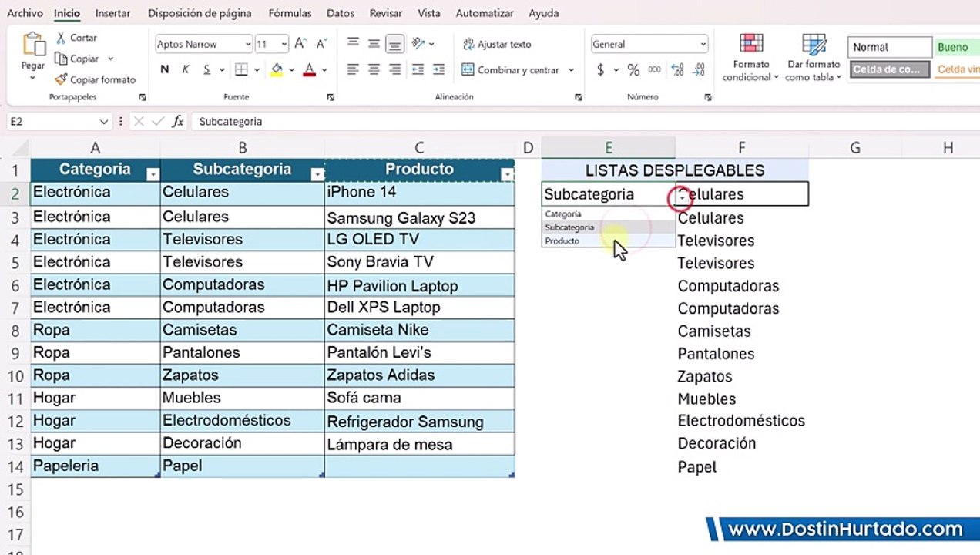Click the insert function fx icon
Screen dimensions: 980x555
point(178,122)
